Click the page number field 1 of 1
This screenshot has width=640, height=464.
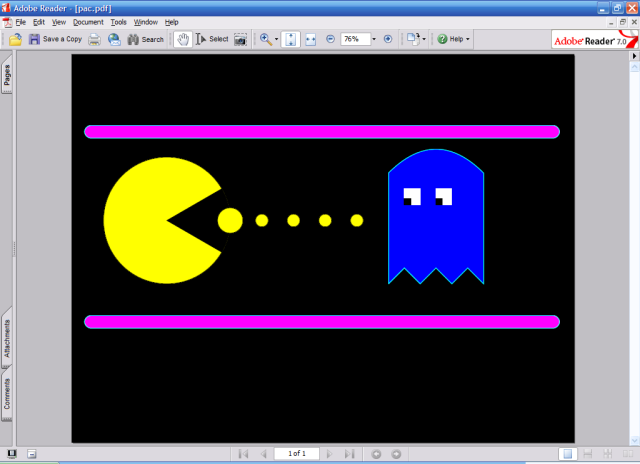click(x=297, y=454)
